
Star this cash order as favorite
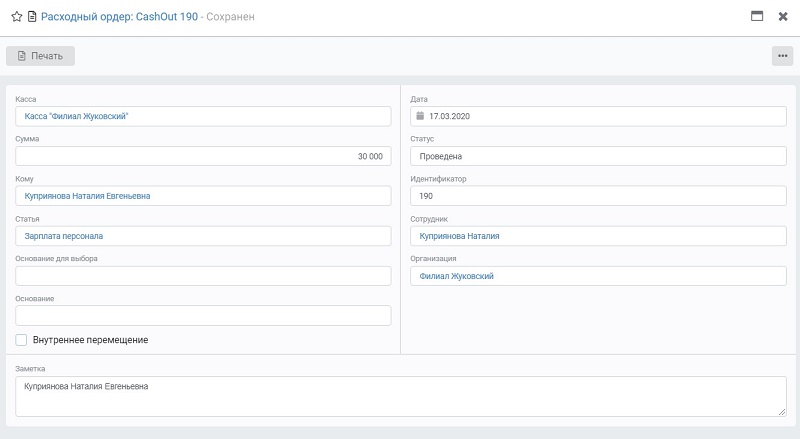(17, 17)
